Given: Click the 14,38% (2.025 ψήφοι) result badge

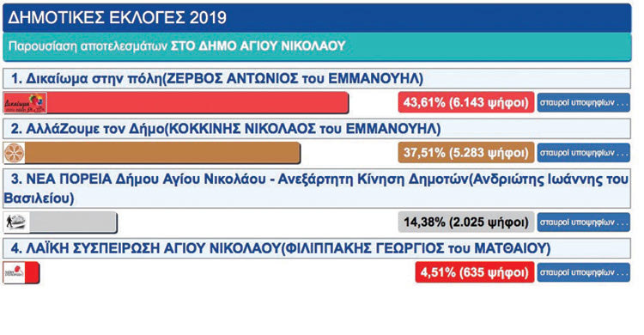Looking at the screenshot, I should [x=466, y=222].
